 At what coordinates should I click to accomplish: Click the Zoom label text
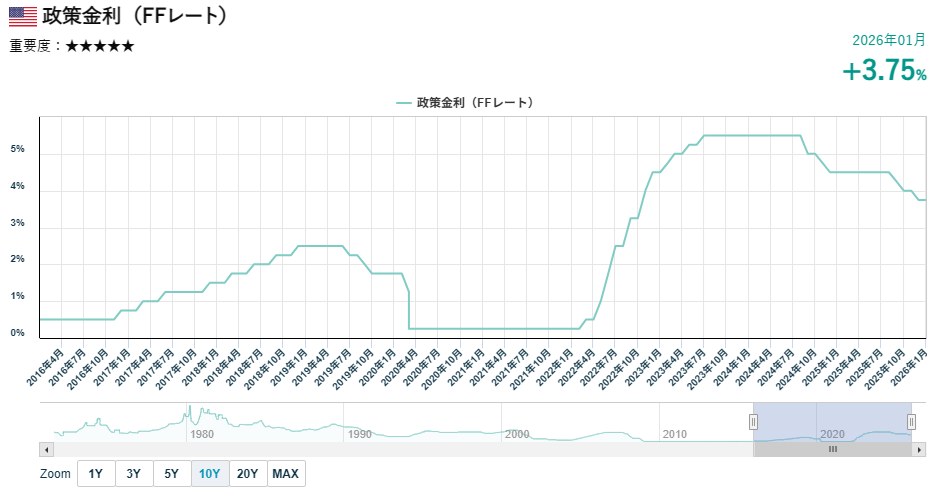pyautogui.click(x=55, y=473)
